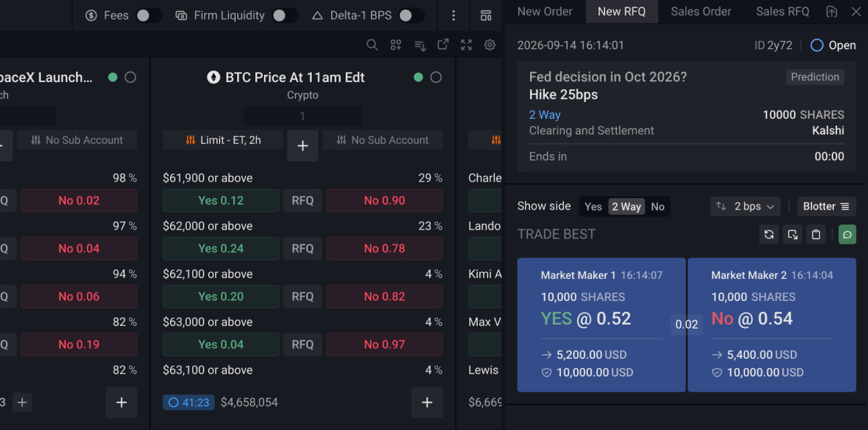The height and width of the screenshot is (430, 868).
Task: Click the hollow circle on BTC panel header
Action: pos(436,77)
